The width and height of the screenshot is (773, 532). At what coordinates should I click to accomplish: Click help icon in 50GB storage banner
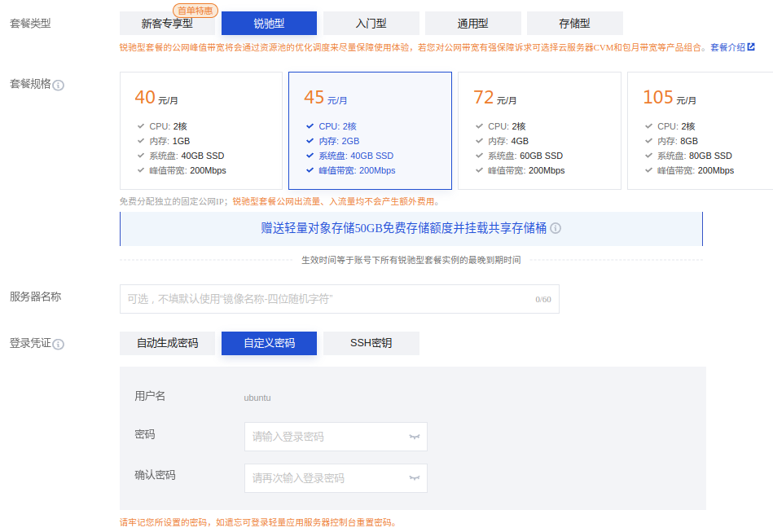pos(556,228)
